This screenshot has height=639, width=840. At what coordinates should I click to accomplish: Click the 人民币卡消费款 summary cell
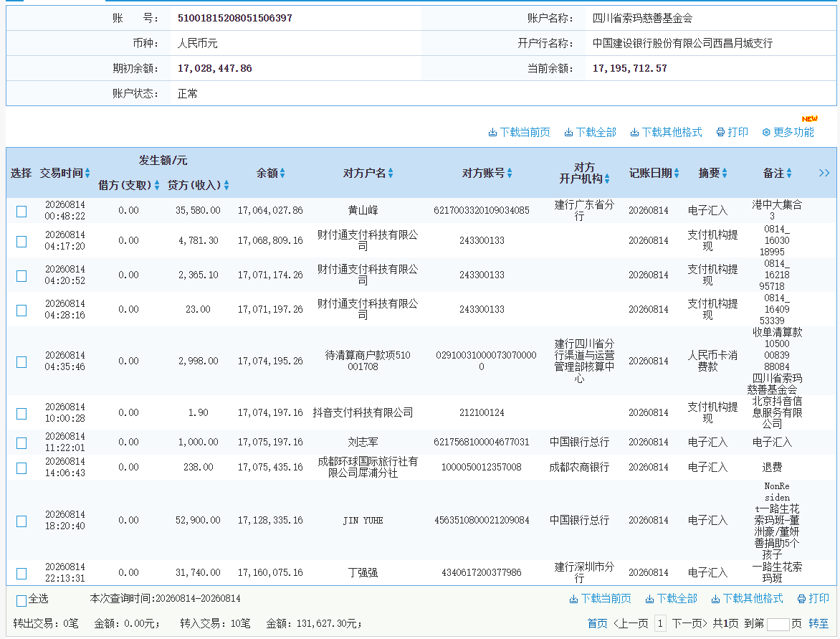[x=712, y=361]
